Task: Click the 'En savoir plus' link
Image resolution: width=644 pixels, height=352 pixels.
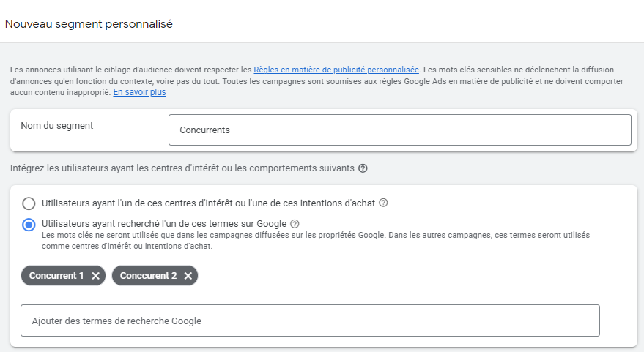Action: (139, 92)
